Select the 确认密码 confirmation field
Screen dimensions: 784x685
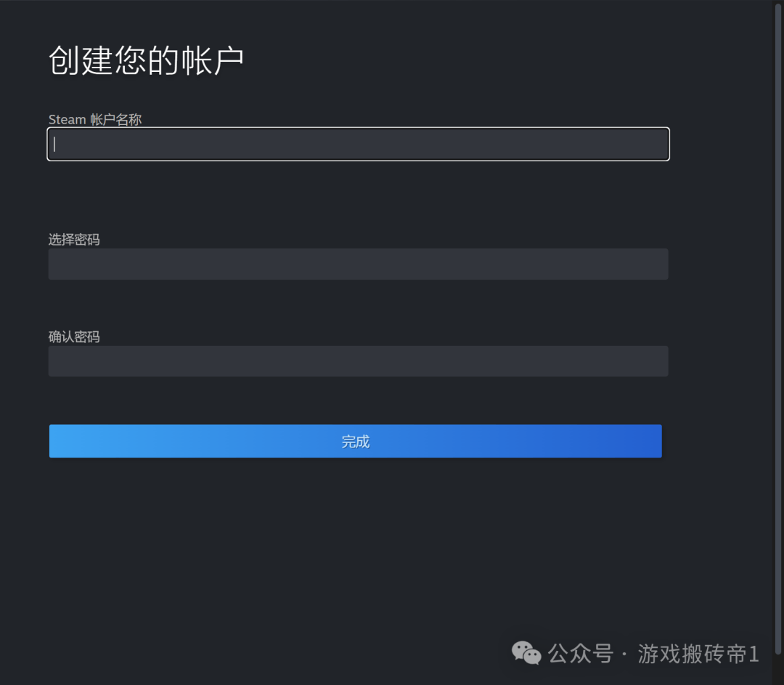point(358,361)
